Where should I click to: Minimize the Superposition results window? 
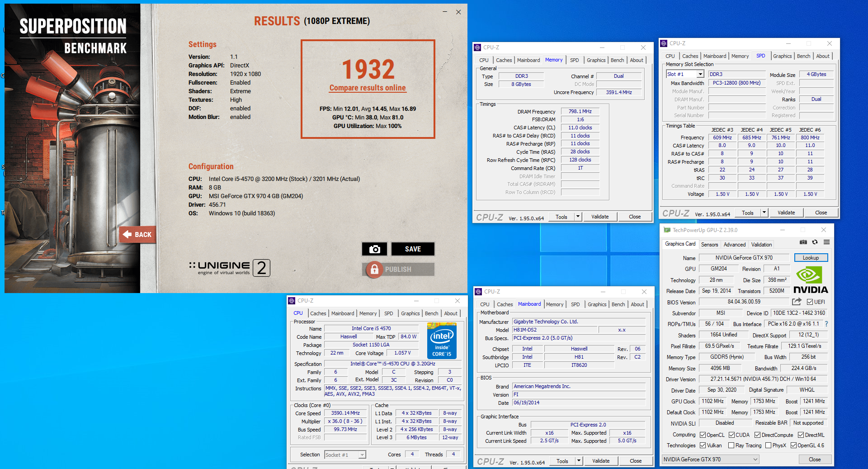coord(445,12)
